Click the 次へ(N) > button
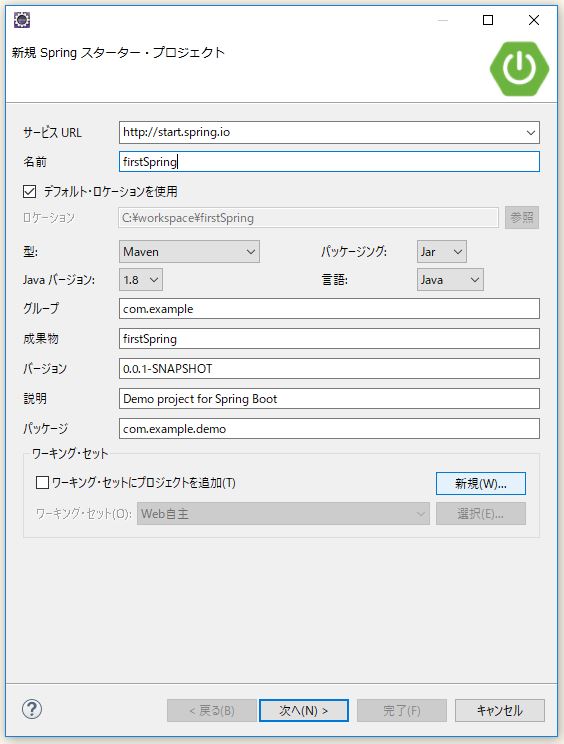This screenshot has width=564, height=744. click(x=304, y=710)
